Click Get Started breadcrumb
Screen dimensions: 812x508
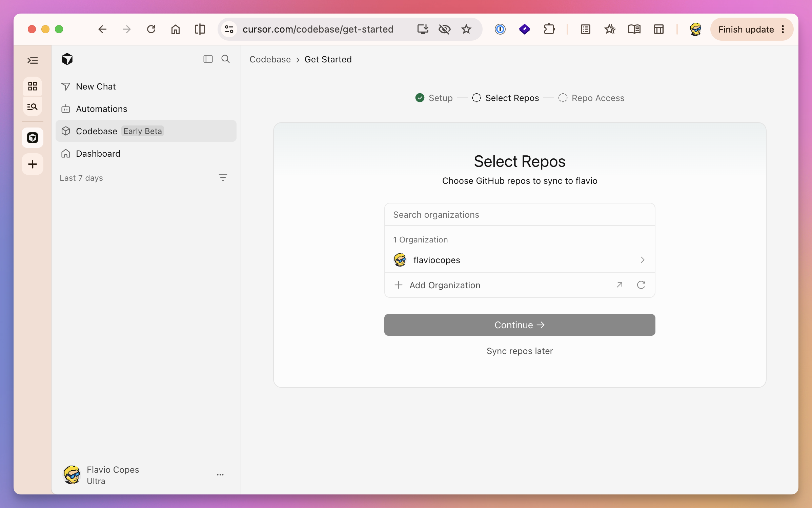tap(328, 59)
